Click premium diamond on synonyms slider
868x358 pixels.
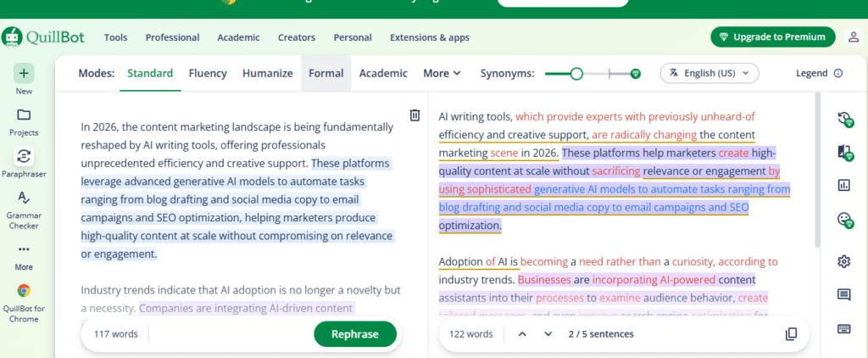coord(636,74)
